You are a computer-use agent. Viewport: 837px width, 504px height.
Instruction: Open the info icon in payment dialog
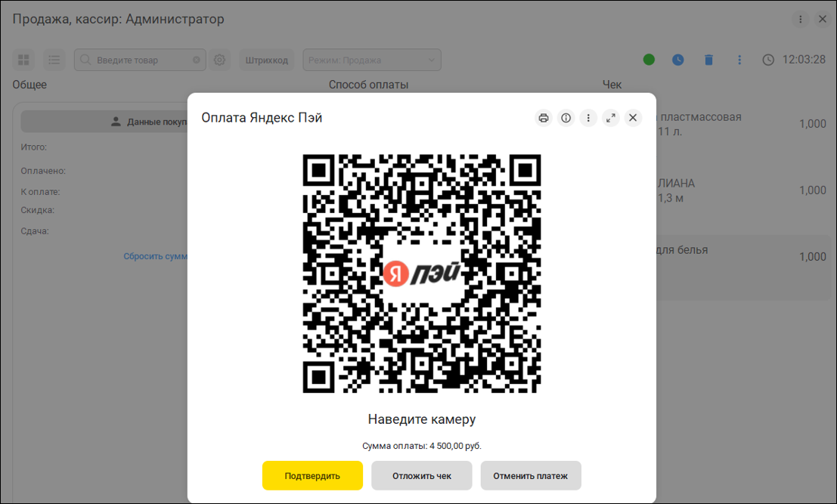[566, 118]
